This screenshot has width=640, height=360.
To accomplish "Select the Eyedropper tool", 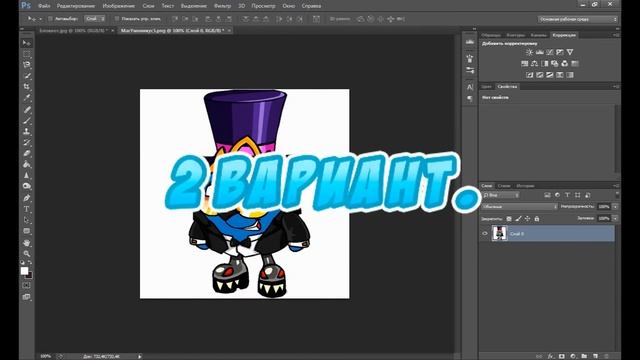I will [27, 98].
